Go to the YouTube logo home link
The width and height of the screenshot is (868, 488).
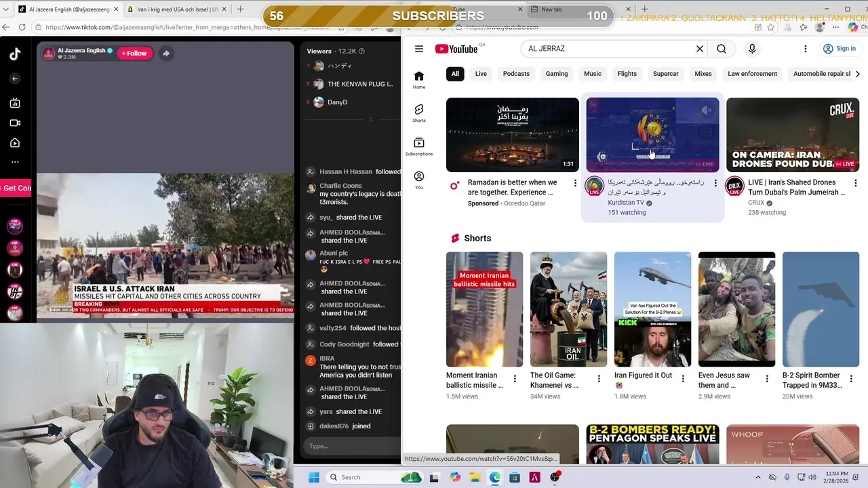(456, 49)
